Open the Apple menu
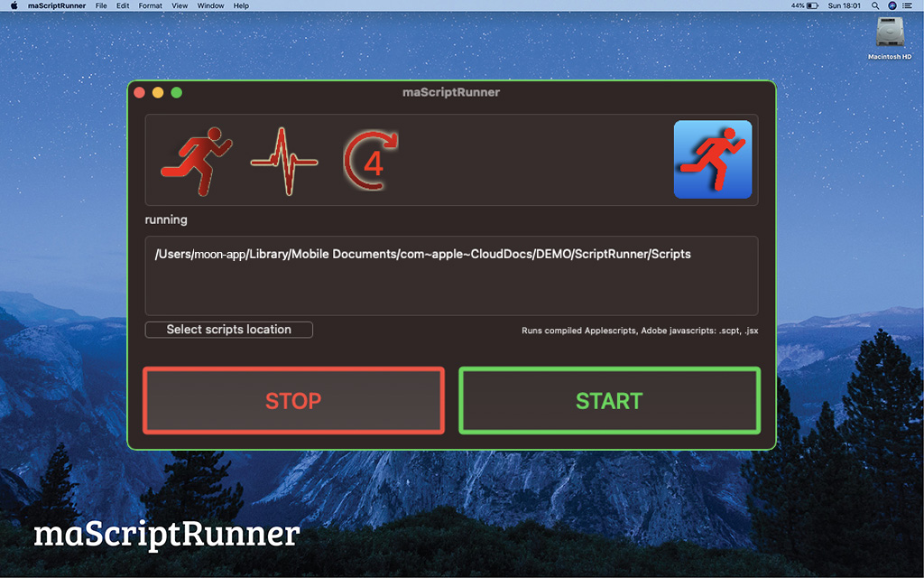Image resolution: width=924 pixels, height=578 pixels. [x=14, y=5]
